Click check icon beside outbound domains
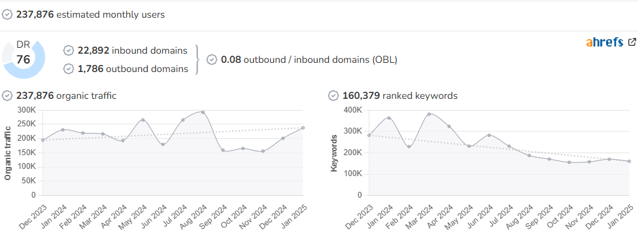644x237 pixels. tap(69, 69)
